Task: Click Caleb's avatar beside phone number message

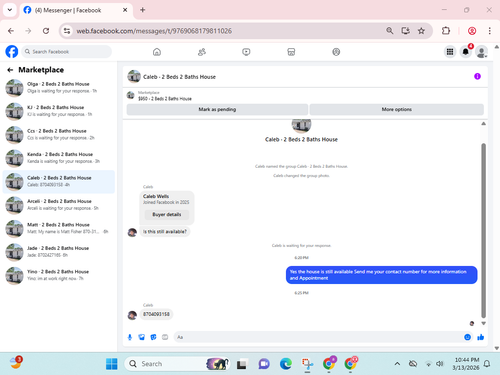Action: point(132,315)
